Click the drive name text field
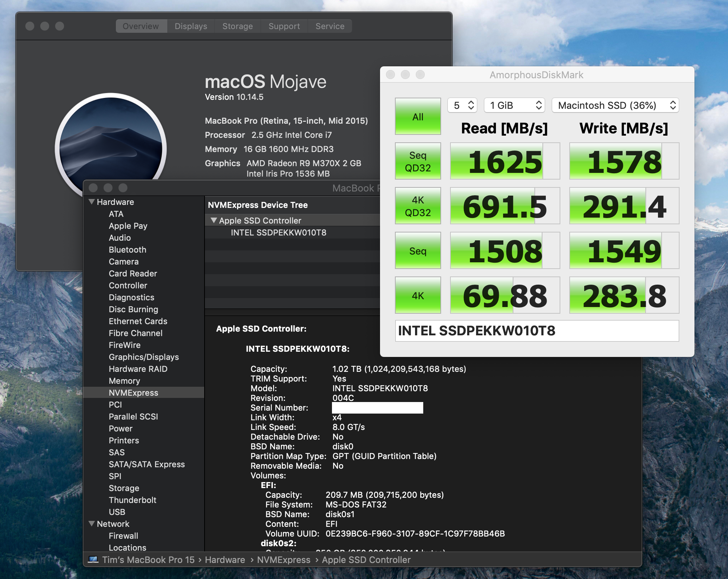 click(537, 331)
